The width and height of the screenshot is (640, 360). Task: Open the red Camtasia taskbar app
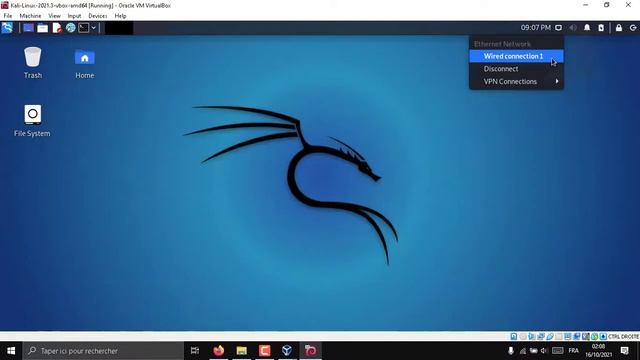(264, 351)
